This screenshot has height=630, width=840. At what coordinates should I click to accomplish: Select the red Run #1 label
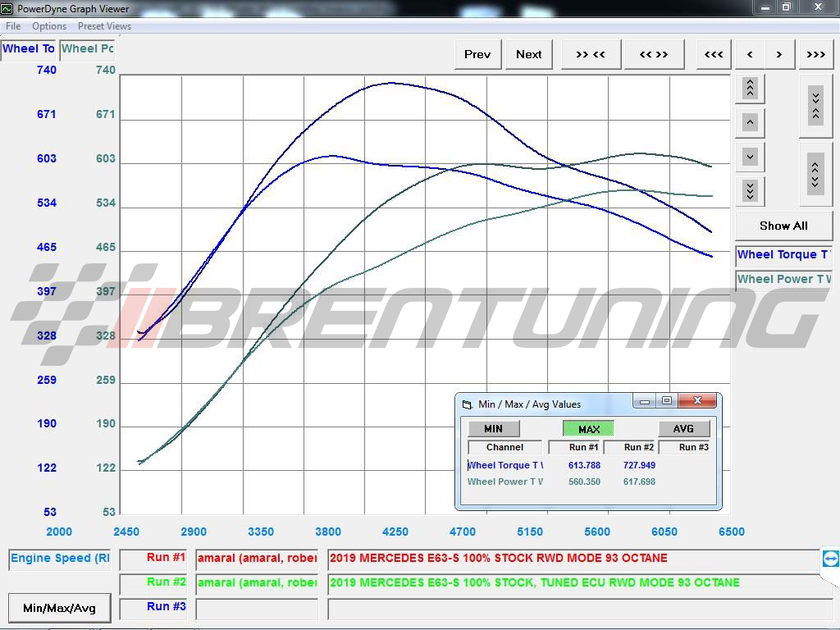(153, 558)
